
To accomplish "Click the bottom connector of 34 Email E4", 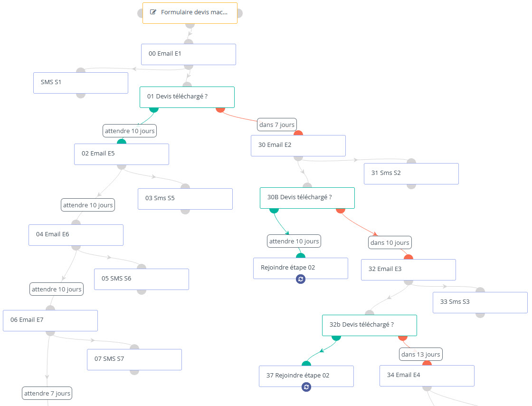I will tap(427, 388).
